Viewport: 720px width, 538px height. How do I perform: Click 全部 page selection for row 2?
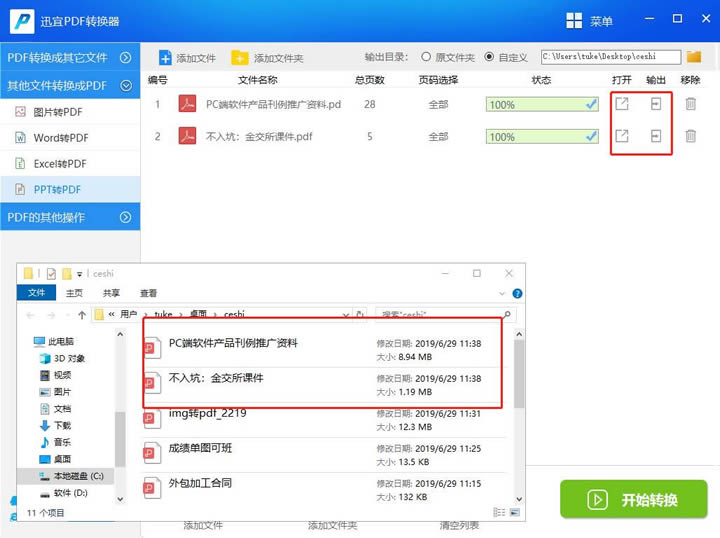coord(438,136)
